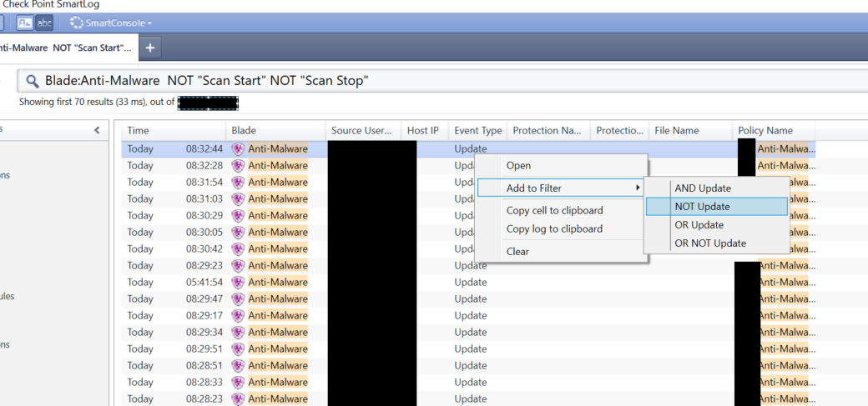This screenshot has height=406, width=868.
Task: Sort by the Blade column header
Action: coord(275,131)
